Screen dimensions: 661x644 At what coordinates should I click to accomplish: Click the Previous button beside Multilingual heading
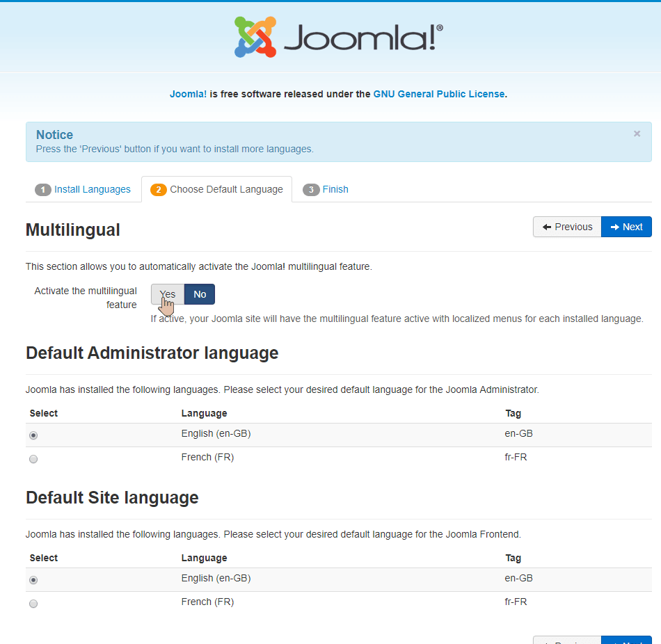pos(567,227)
